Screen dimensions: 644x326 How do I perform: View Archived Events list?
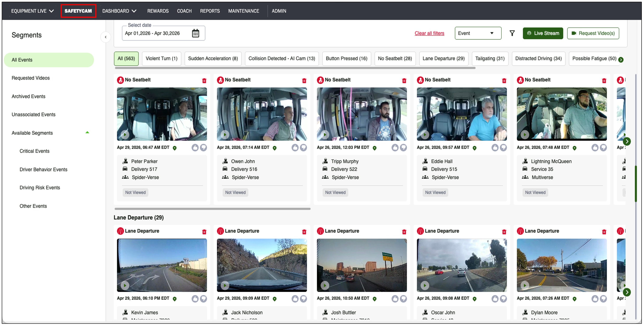[x=28, y=96]
